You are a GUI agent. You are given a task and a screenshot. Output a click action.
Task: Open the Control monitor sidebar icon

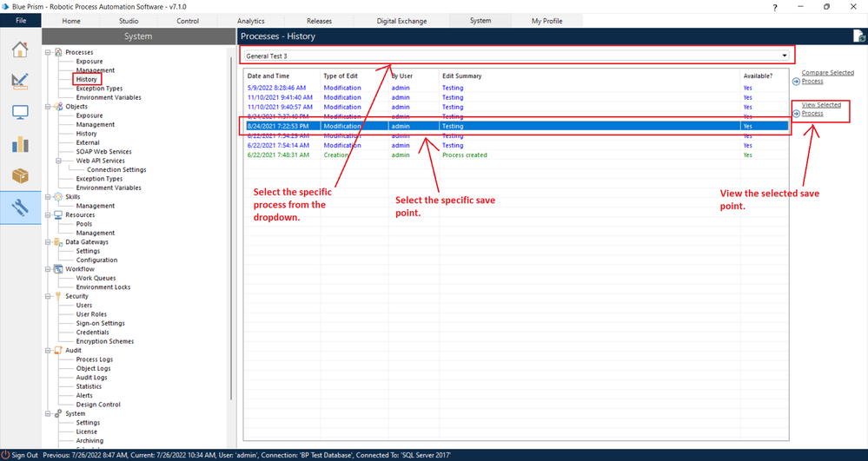point(20,112)
